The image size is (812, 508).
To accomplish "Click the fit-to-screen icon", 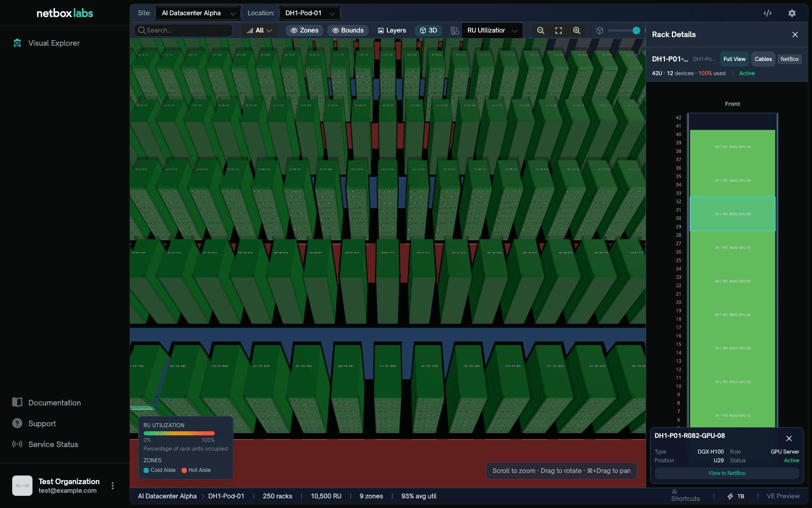I will coord(559,30).
